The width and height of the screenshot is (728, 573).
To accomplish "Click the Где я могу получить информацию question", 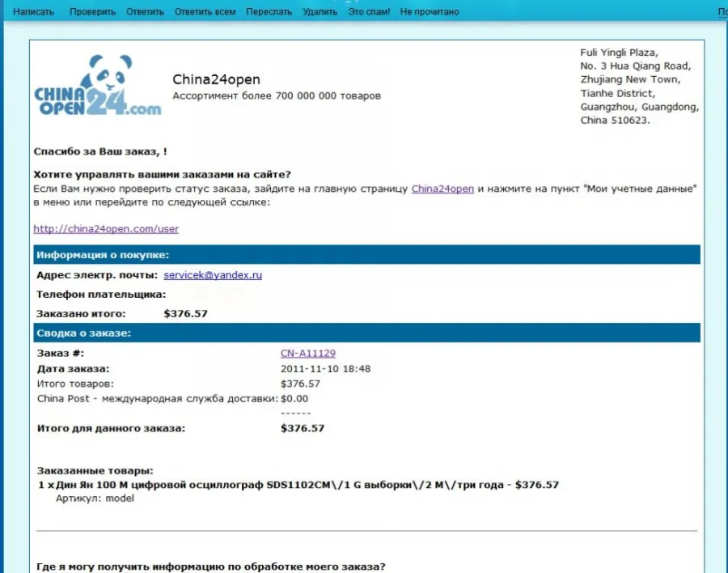I will pyautogui.click(x=211, y=567).
